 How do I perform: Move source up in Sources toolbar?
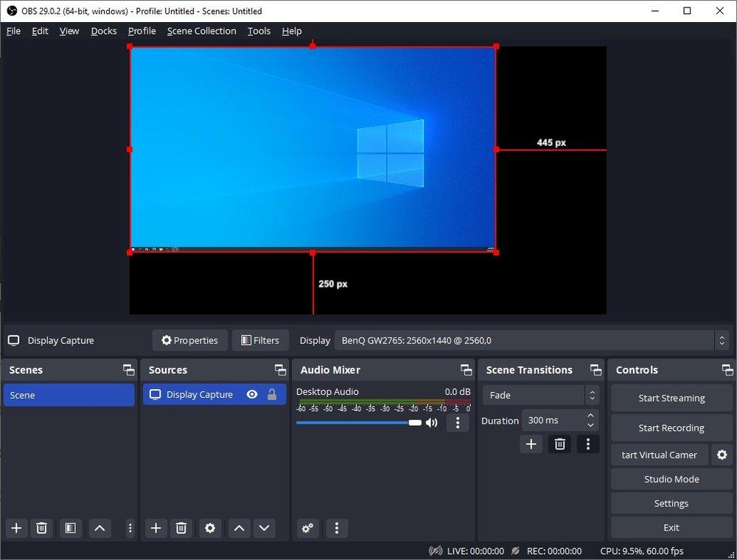pyautogui.click(x=240, y=528)
